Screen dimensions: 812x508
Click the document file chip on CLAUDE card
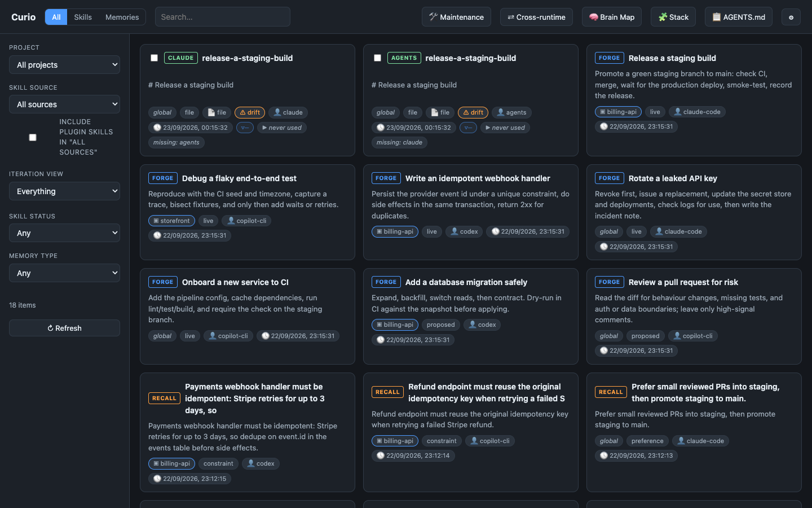click(217, 112)
